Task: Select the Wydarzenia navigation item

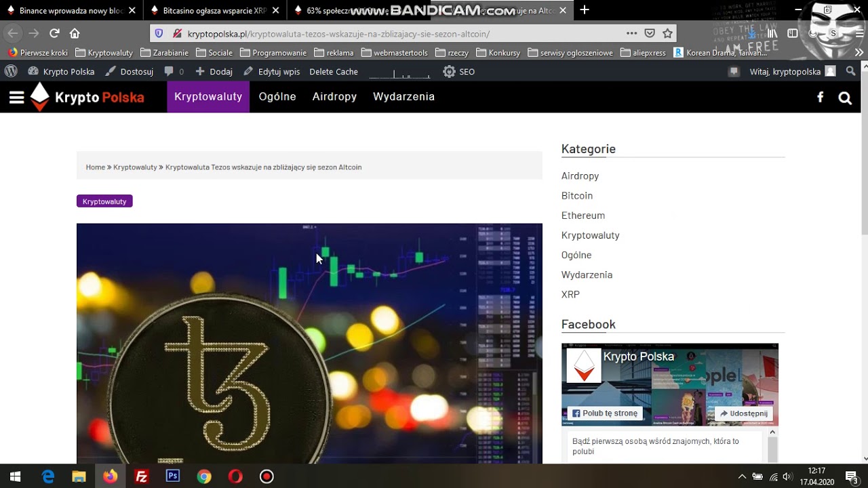Action: click(x=403, y=97)
